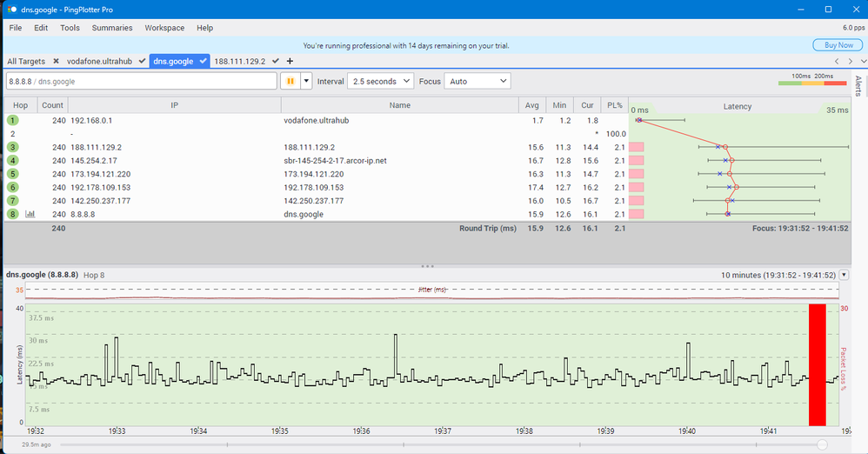Select hop 3 green circle icon

point(13,147)
